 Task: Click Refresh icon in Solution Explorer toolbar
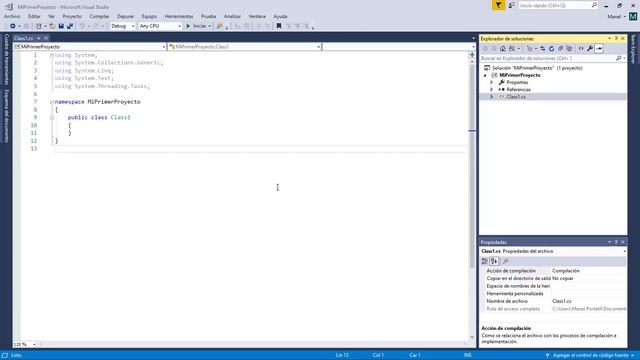(x=551, y=49)
